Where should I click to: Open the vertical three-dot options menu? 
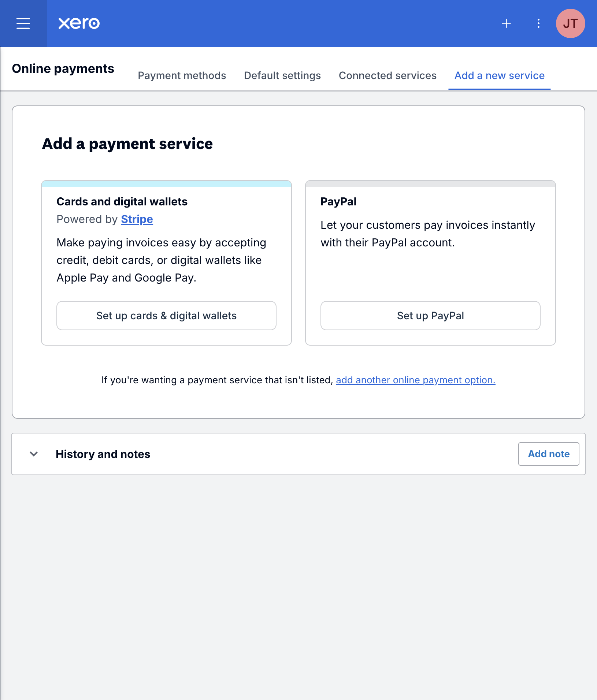[x=538, y=23]
